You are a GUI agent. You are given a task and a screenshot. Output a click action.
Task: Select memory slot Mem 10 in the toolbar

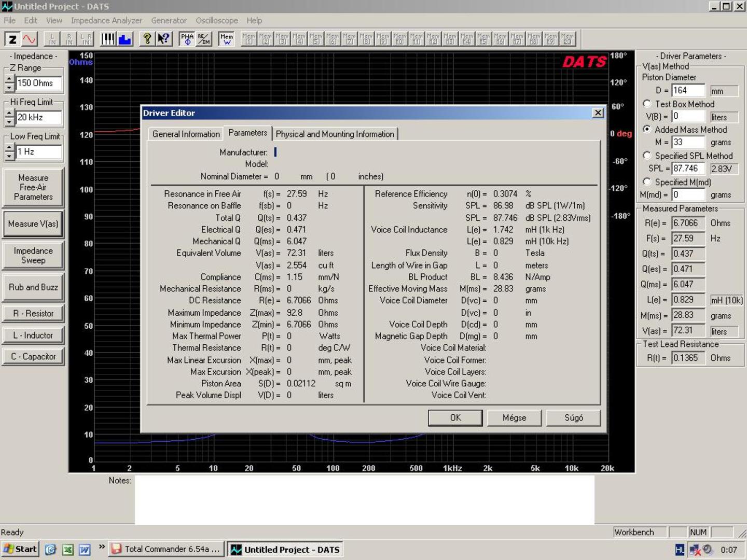pos(399,39)
